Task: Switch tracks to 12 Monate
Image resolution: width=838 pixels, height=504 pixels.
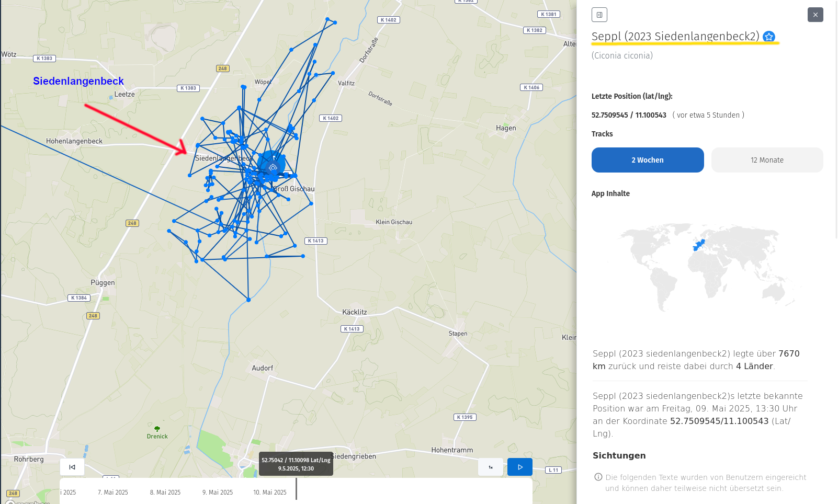Action: [767, 160]
